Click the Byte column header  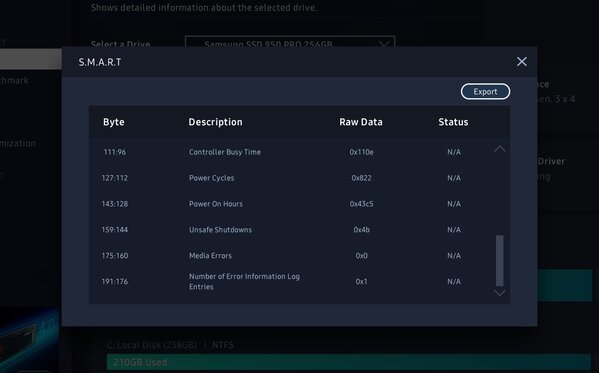pyautogui.click(x=113, y=122)
